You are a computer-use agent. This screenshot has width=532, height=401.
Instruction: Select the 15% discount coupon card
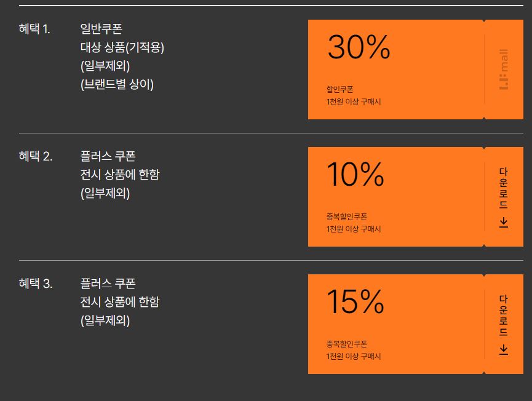pos(416,324)
